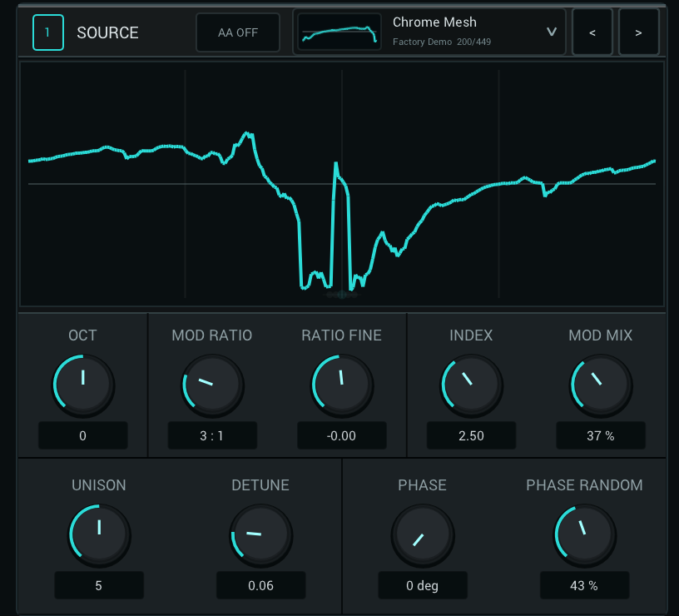Click the Chrome Mesh waveform thumbnail

(x=339, y=32)
